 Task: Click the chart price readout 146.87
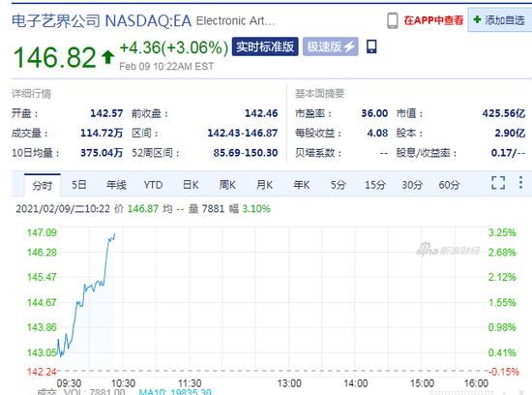click(143, 208)
